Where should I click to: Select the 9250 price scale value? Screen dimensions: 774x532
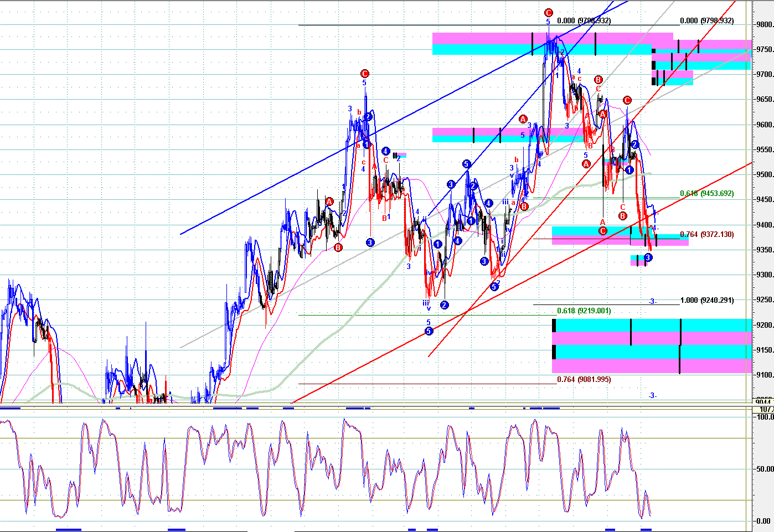pyautogui.click(x=765, y=299)
